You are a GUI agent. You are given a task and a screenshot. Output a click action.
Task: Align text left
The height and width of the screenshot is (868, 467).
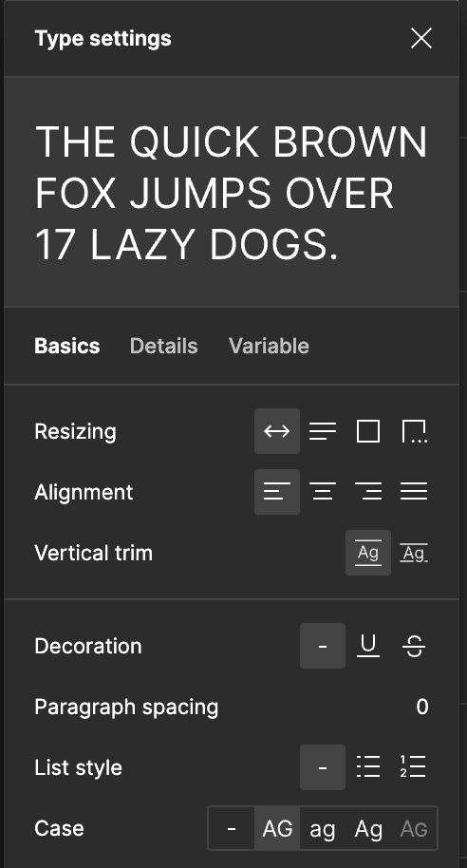coord(277,492)
